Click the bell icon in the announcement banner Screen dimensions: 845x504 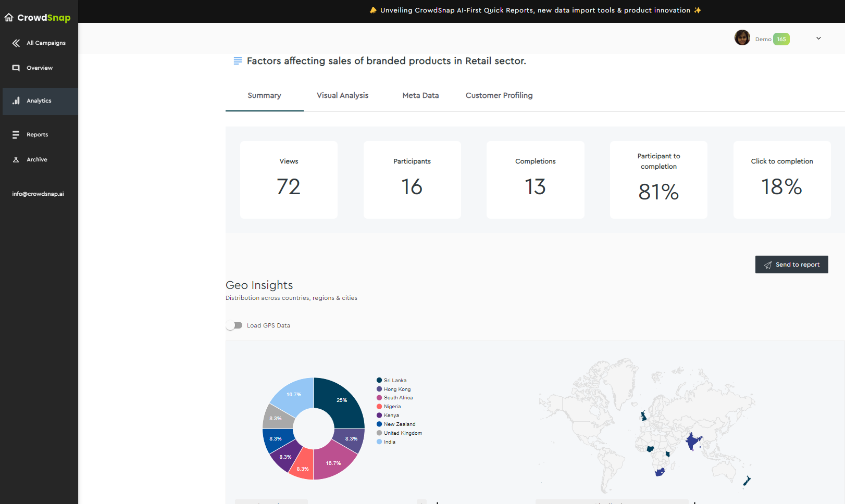coord(373,10)
